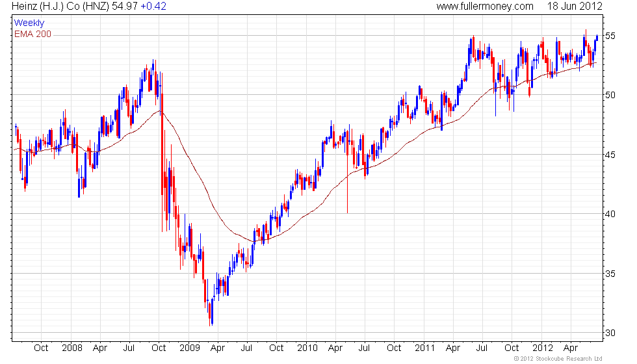
Task: Open the www.fullermoney.com address text
Action: point(485,6)
